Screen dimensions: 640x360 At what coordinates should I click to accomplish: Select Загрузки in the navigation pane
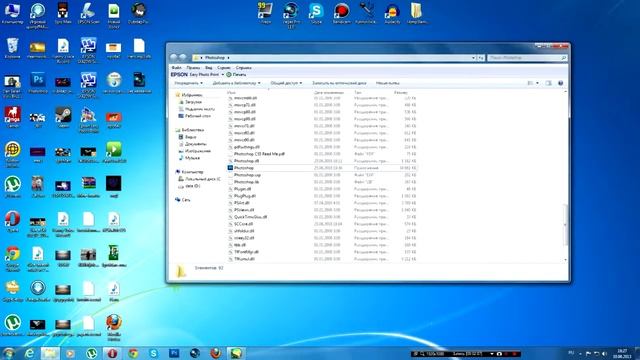(193, 102)
